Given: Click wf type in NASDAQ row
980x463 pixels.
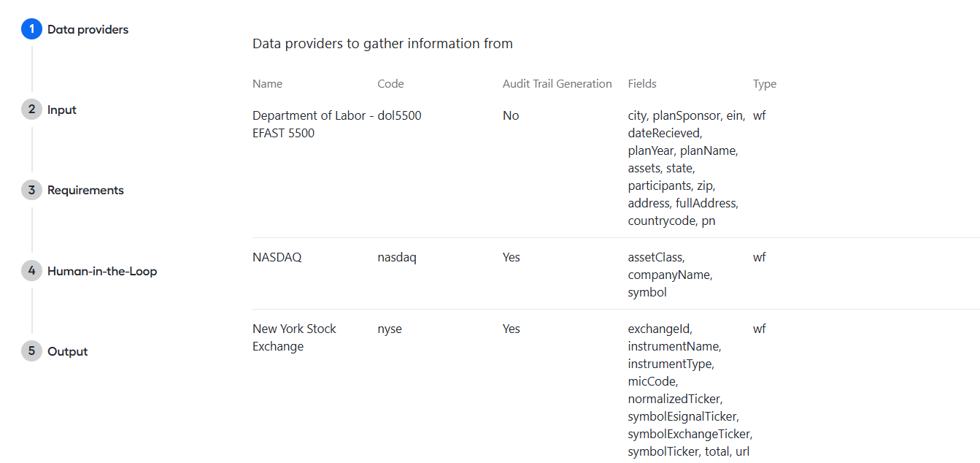Looking at the screenshot, I should (x=760, y=257).
